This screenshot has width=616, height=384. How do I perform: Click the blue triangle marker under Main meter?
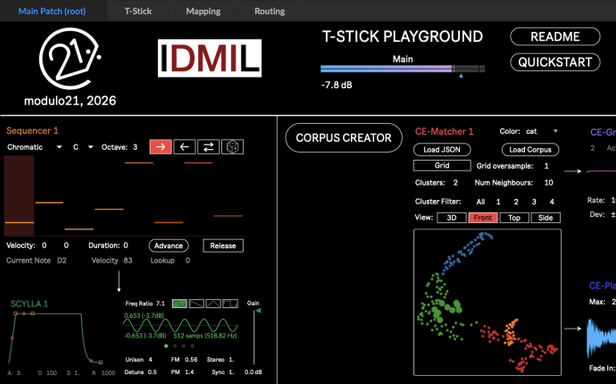461,76
